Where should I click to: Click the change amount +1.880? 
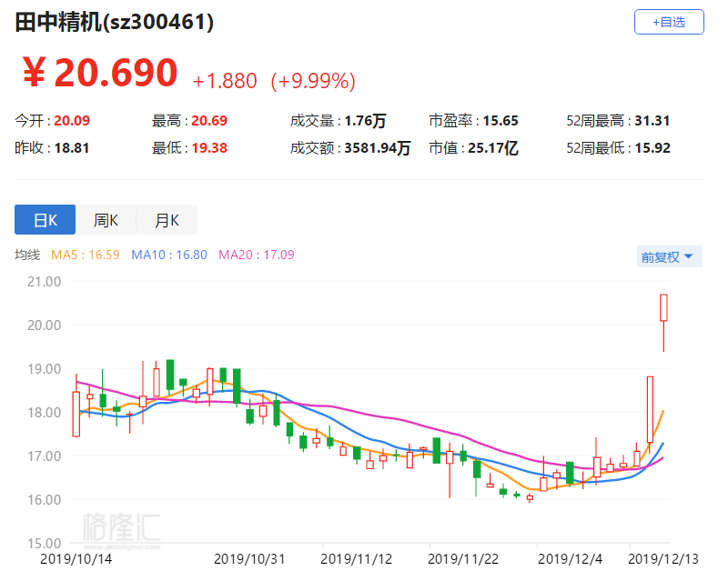pyautogui.click(x=225, y=81)
